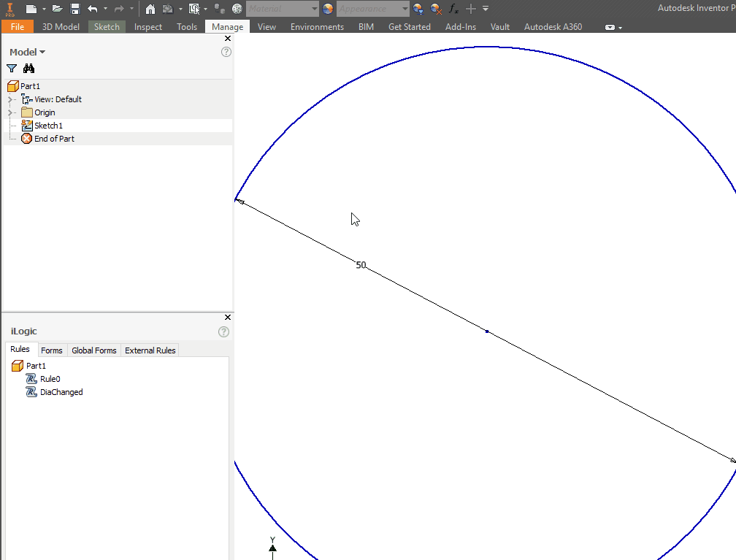Switch to the Manage ribbon tab
The image size is (736, 560).
(227, 26)
